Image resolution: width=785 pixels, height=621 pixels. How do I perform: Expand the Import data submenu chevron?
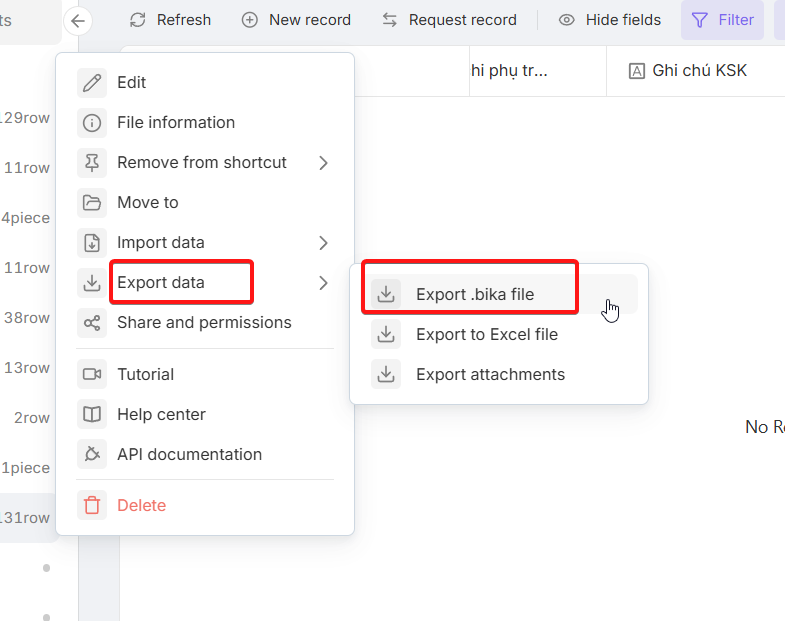tap(323, 243)
